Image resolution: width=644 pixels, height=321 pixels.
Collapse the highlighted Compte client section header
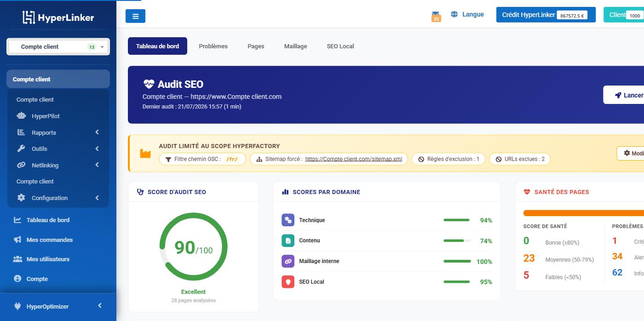58,79
